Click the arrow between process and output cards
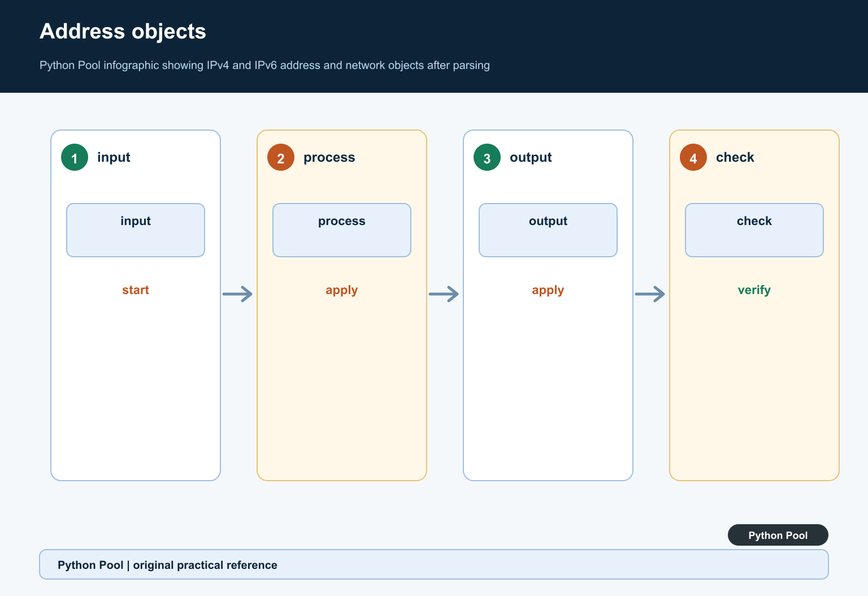The image size is (868, 596). point(444,294)
